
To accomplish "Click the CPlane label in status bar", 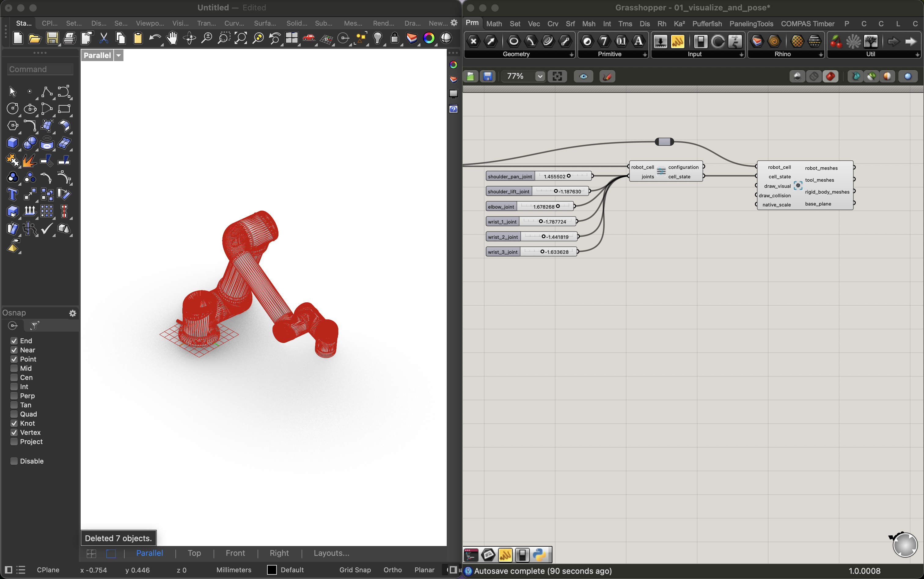I will 48,570.
